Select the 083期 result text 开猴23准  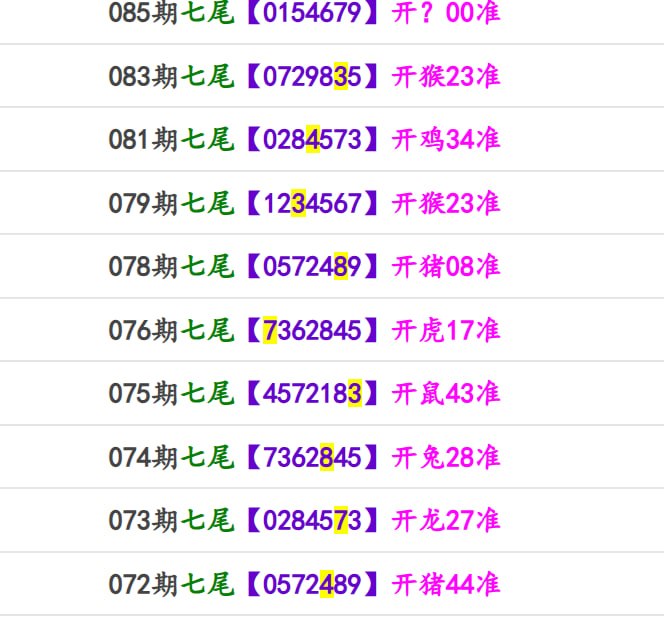pos(446,76)
